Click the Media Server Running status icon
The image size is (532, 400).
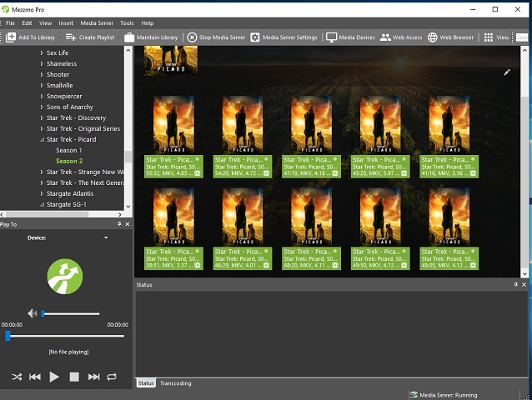[414, 395]
